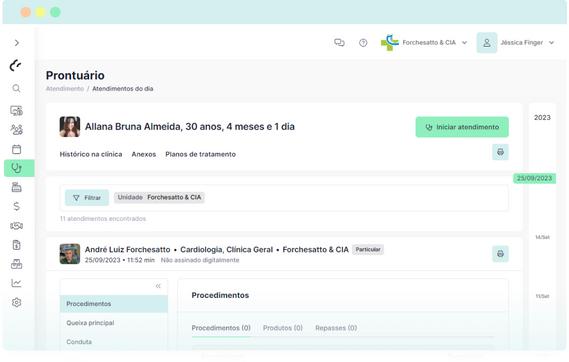Open the search icon in the sidebar
The image size is (569, 362).
tap(16, 88)
